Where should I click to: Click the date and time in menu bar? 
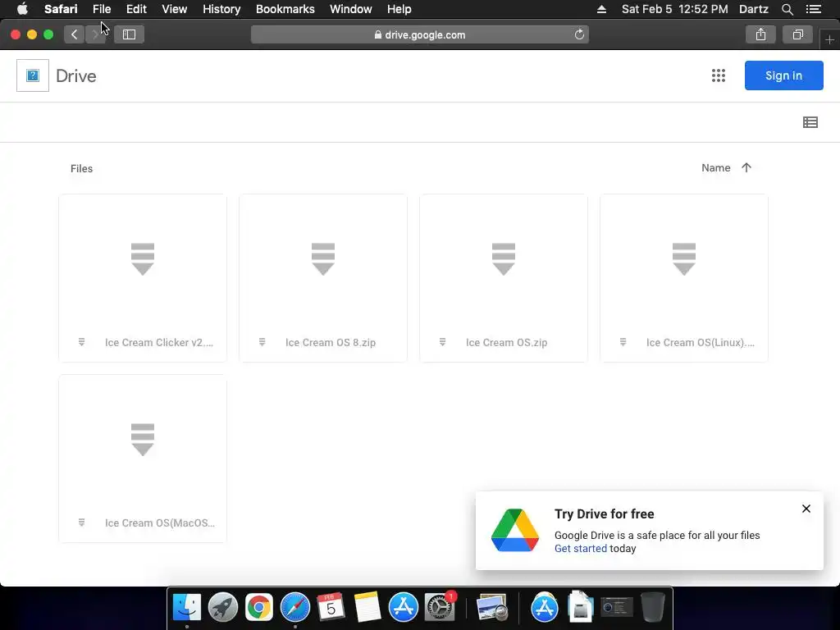[674, 9]
